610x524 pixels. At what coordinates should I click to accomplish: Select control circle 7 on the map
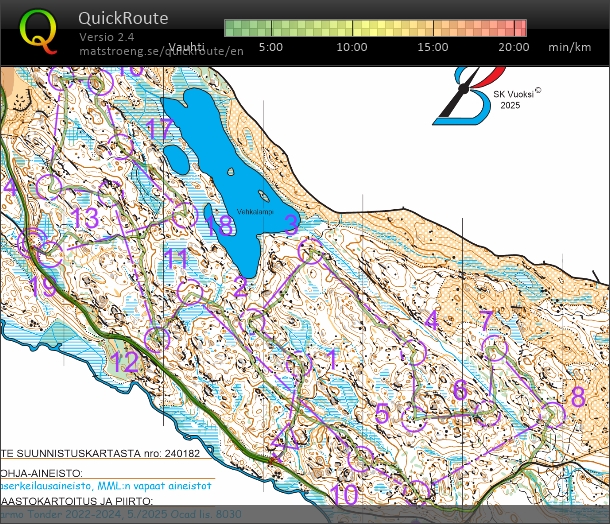point(496,349)
